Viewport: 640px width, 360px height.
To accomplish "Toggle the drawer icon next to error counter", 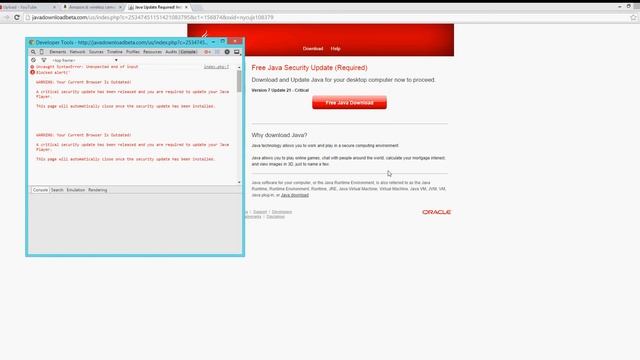I will coord(217,52).
